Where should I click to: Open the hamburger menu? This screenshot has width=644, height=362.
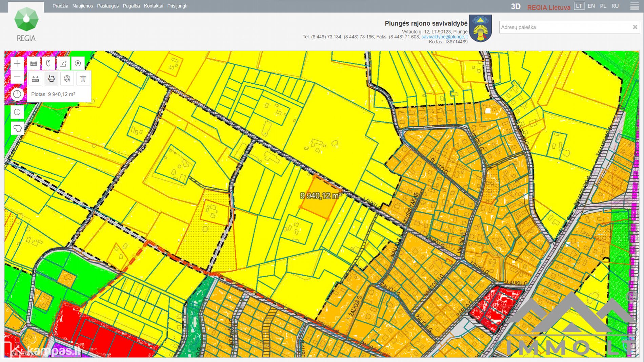point(634,6)
